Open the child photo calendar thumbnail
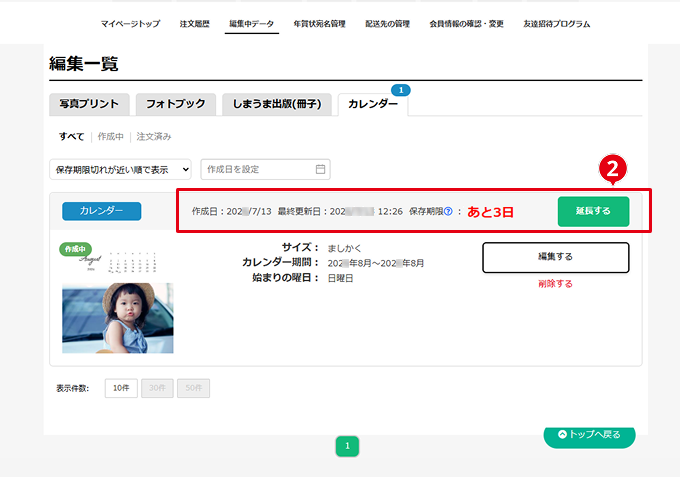 [x=118, y=318]
